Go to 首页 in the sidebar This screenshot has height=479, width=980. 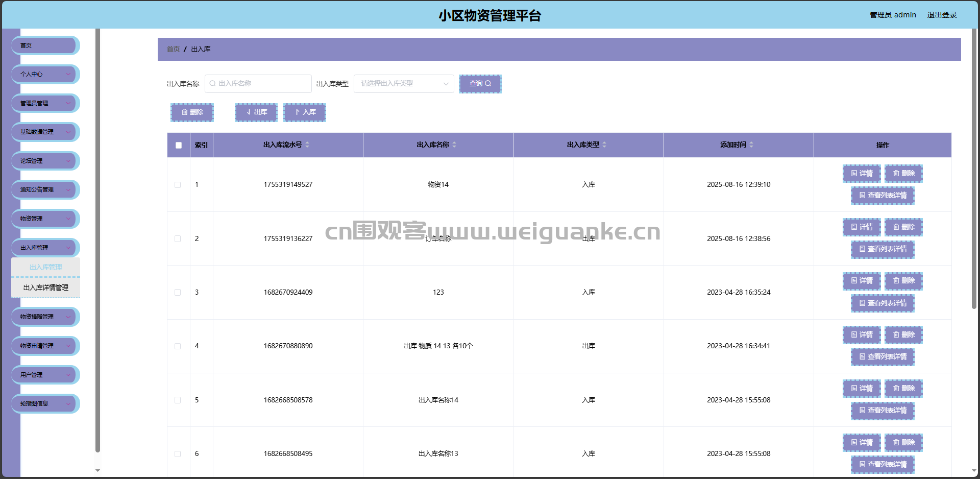(x=45, y=45)
